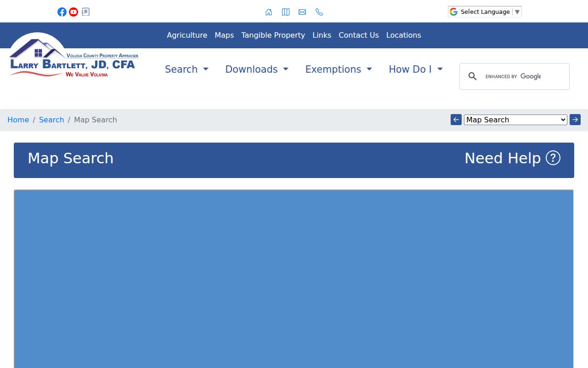Go to previous page arrow button
The image size is (588, 368).
pos(456,120)
